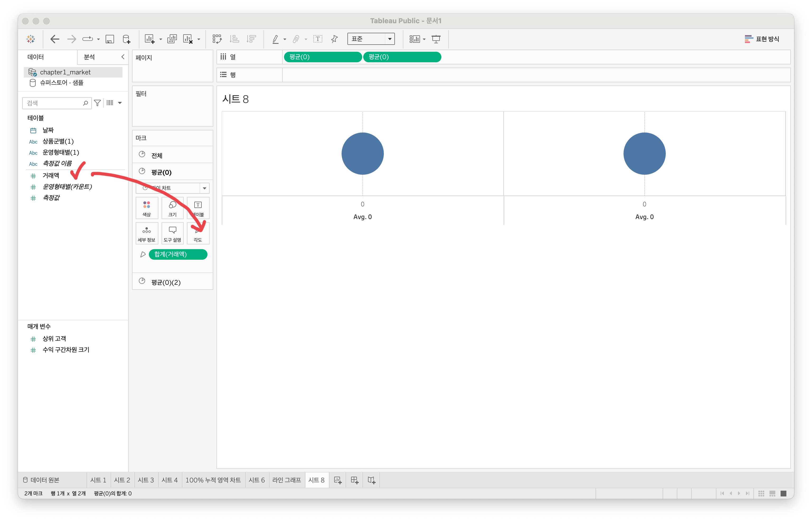Switch to the 분석 tab
Image resolution: width=812 pixels, height=521 pixels.
pos(89,57)
